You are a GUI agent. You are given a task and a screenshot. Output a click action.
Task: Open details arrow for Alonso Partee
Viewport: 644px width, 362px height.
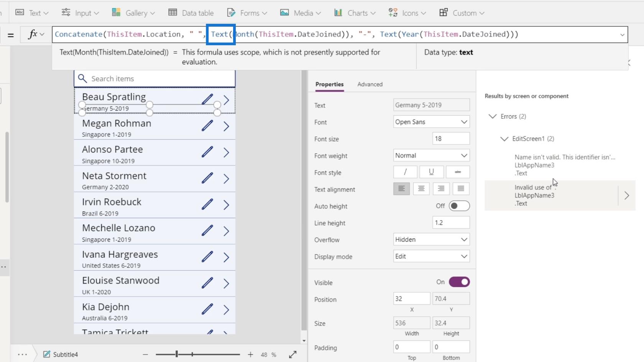point(226,153)
